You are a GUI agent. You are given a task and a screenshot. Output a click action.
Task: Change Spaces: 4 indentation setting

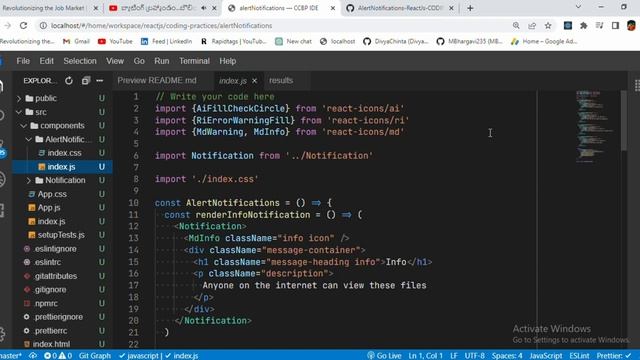pyautogui.click(x=507, y=356)
